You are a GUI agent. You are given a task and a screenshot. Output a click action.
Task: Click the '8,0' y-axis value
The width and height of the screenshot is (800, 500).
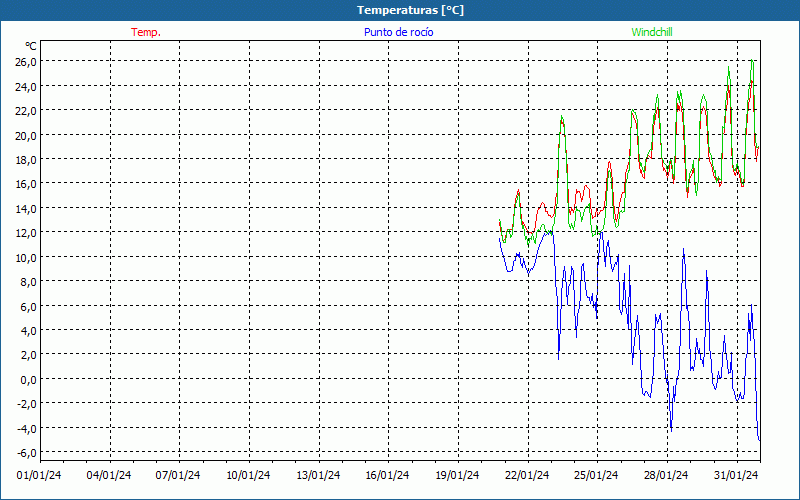29,282
